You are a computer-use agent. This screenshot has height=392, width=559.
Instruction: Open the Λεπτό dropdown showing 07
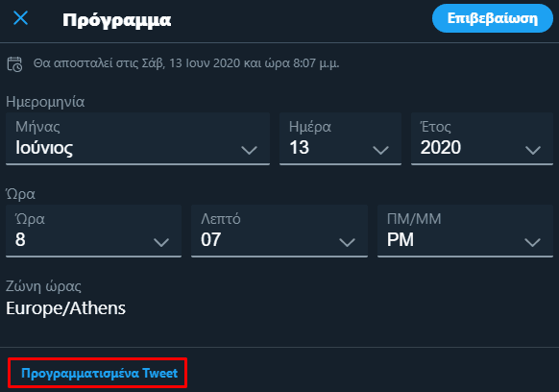[x=279, y=231]
